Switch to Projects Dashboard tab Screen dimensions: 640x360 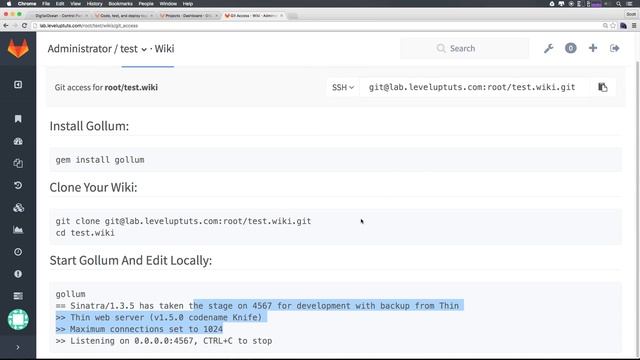[x=189, y=16]
